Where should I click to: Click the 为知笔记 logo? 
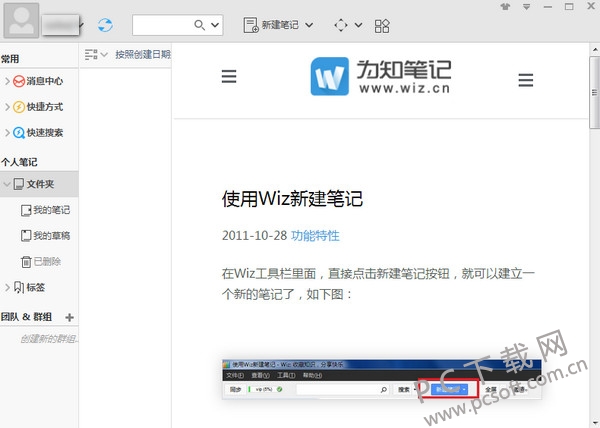381,76
